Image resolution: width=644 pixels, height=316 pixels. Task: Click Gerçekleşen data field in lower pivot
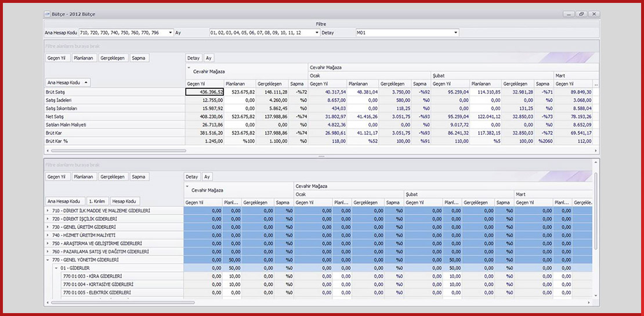pos(113,177)
